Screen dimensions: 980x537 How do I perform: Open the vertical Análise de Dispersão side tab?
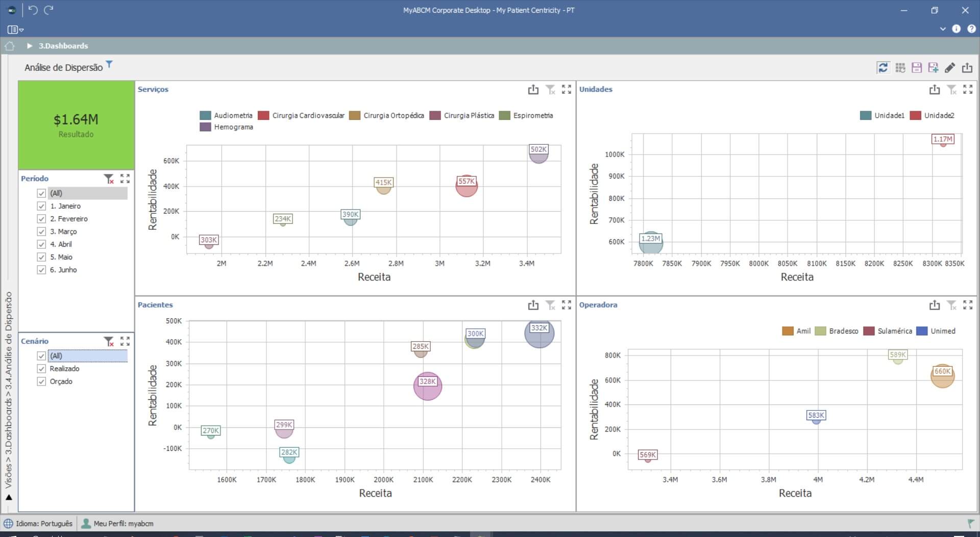pyautogui.click(x=9, y=390)
